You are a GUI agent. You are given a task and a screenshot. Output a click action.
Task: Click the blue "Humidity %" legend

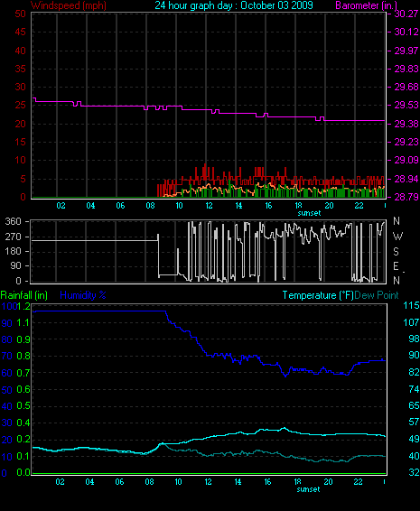(x=83, y=295)
